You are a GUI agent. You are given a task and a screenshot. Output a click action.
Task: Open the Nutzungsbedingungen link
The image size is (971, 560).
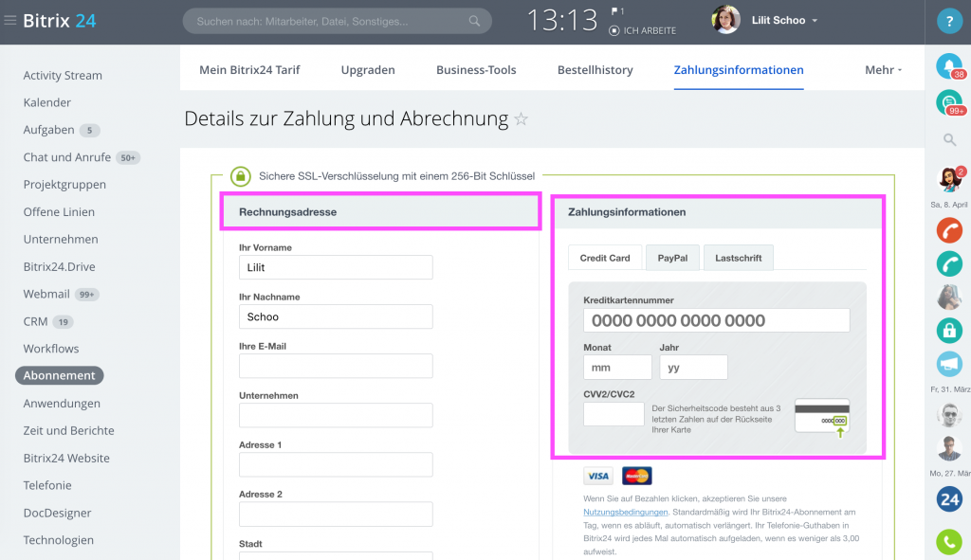pyautogui.click(x=626, y=512)
